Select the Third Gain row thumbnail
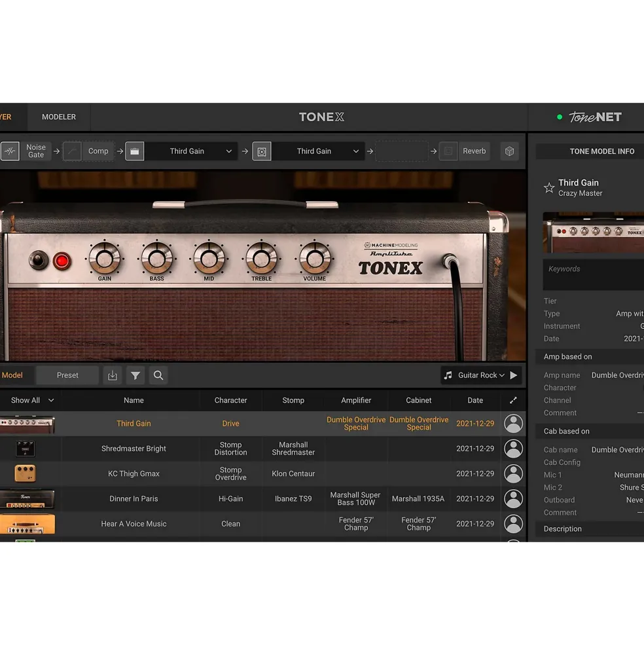Image resolution: width=644 pixels, height=645 pixels. pyautogui.click(x=27, y=424)
